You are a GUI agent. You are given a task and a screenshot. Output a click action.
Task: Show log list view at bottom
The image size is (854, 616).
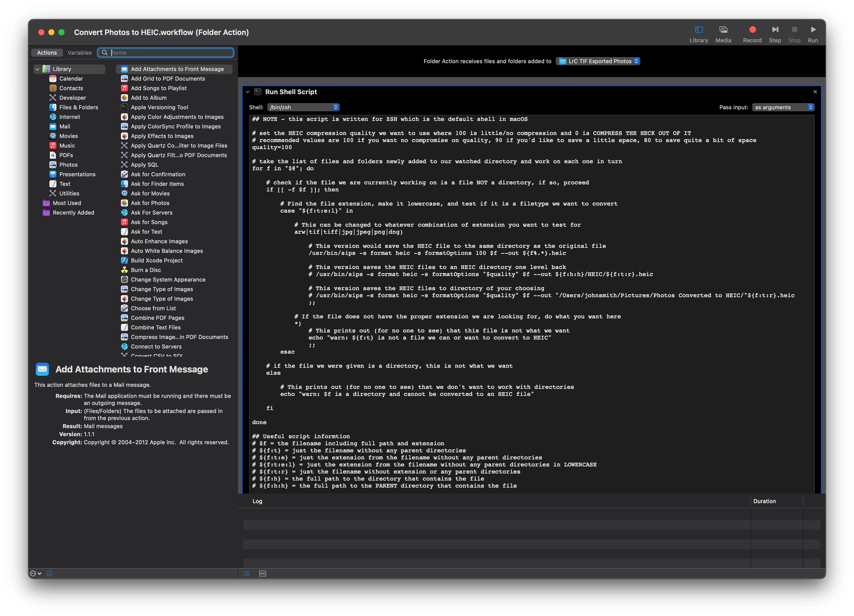point(246,573)
